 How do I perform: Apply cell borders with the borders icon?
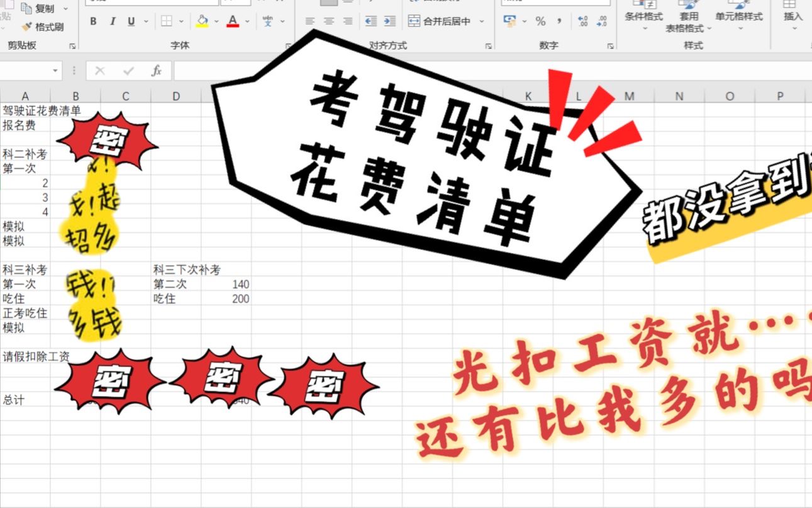click(x=167, y=21)
